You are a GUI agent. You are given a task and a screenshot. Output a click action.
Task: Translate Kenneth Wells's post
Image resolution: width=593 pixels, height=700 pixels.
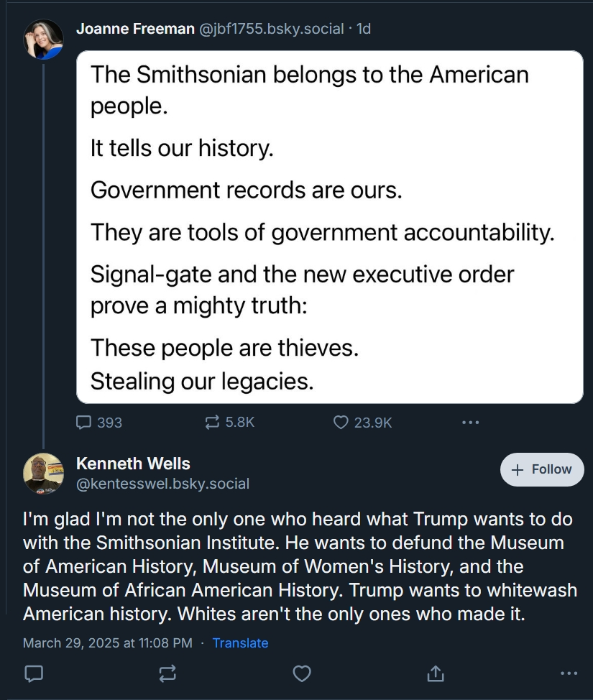point(240,643)
